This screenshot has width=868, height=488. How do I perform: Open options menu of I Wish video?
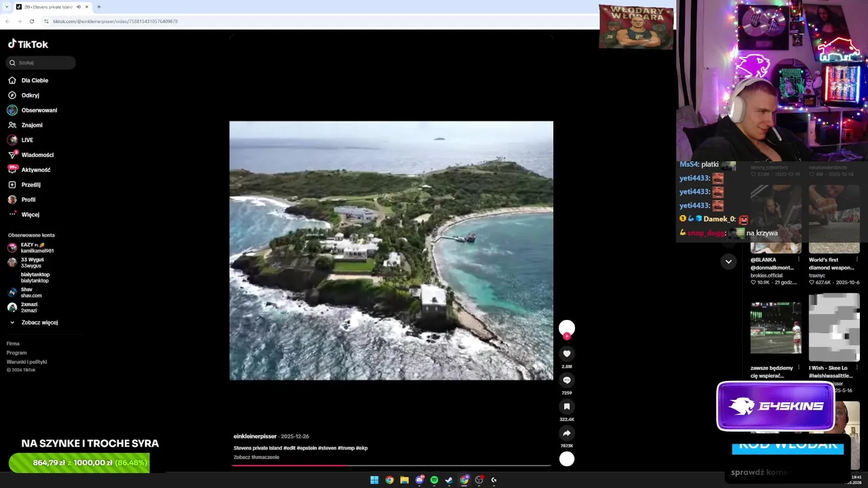pyautogui.click(x=856, y=368)
